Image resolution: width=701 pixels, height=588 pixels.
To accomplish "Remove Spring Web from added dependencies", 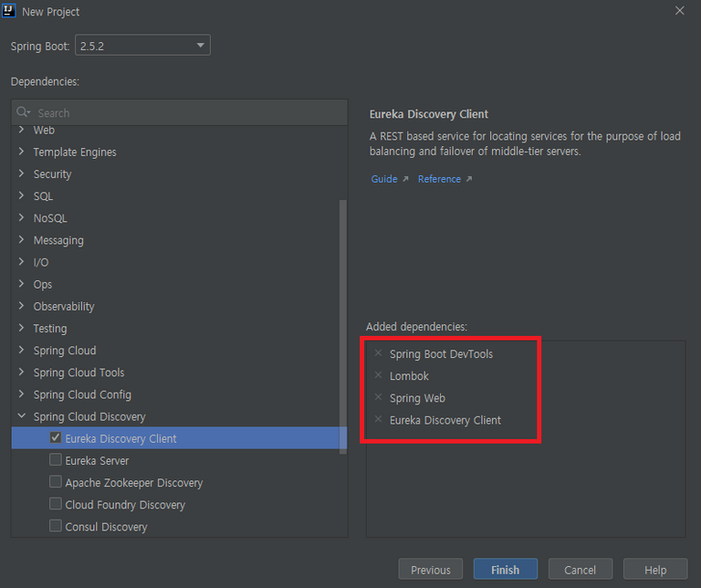I will [378, 397].
